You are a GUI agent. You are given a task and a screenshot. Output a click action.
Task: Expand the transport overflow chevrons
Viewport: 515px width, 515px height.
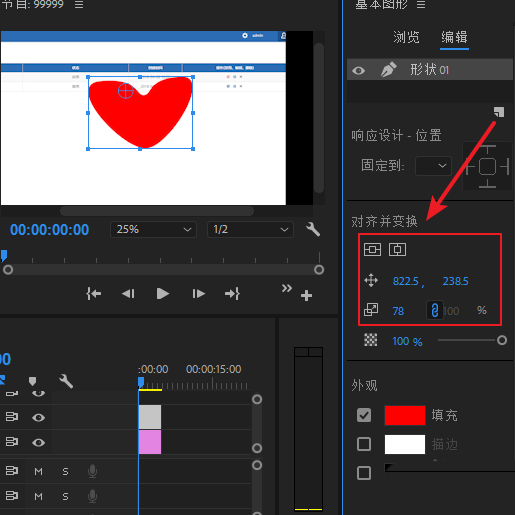tap(287, 288)
